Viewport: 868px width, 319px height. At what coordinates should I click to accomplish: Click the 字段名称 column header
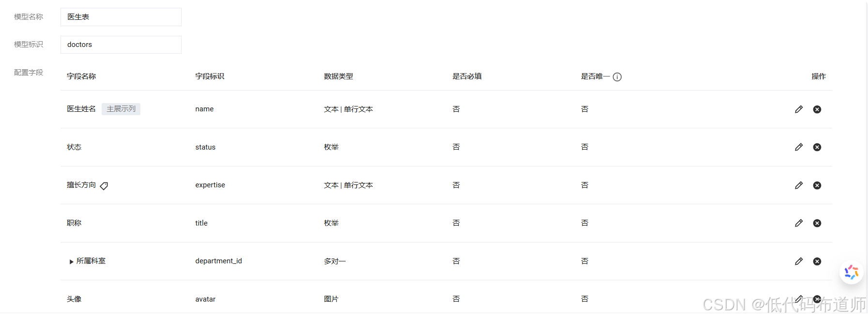pos(81,76)
